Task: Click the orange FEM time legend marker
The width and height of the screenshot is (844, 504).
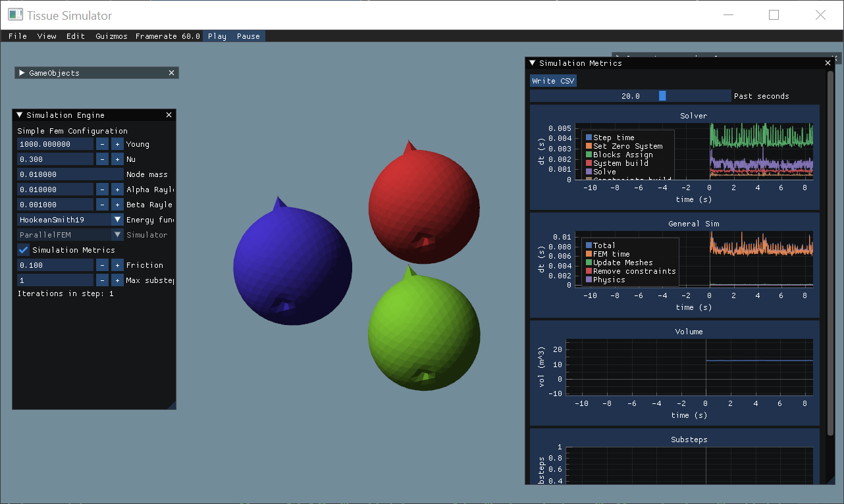Action: pos(590,253)
